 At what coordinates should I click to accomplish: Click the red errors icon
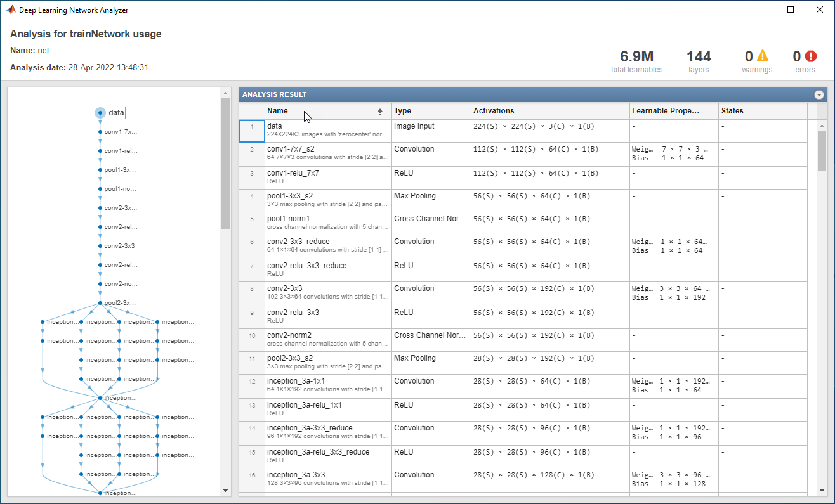coord(811,56)
